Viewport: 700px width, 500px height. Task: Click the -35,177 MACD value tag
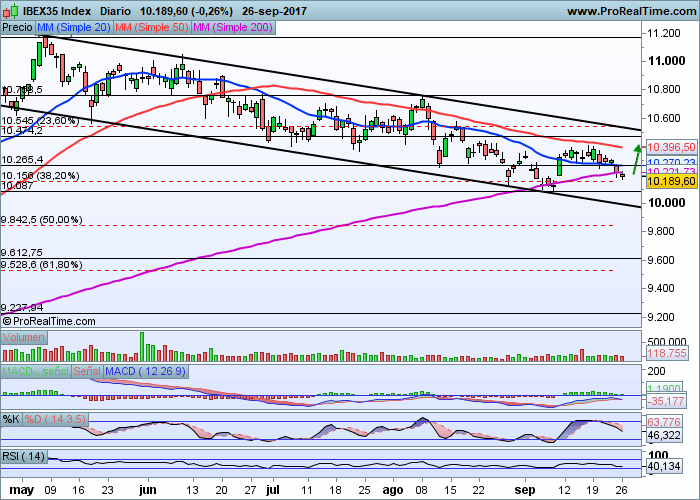point(666,401)
